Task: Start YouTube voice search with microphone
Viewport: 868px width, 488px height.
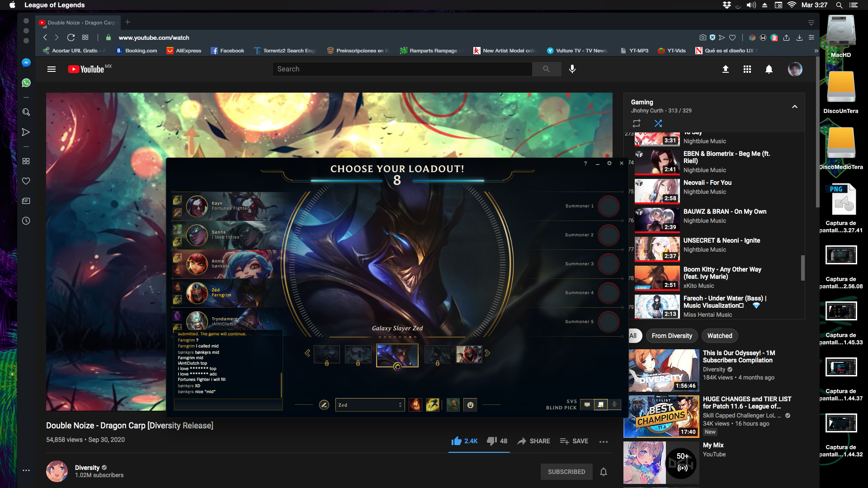Action: (x=572, y=69)
